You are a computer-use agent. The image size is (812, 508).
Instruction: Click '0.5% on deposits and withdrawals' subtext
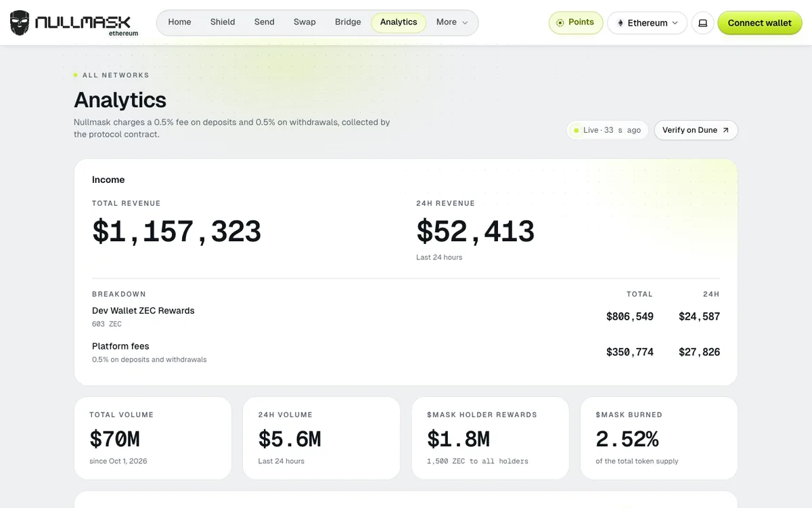tap(150, 360)
